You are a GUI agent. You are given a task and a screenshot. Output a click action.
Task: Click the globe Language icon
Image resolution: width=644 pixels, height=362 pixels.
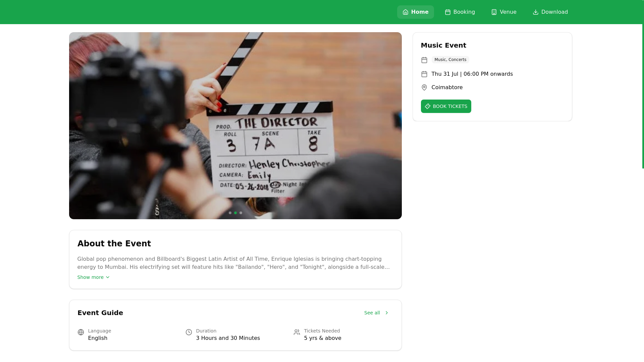(x=81, y=332)
